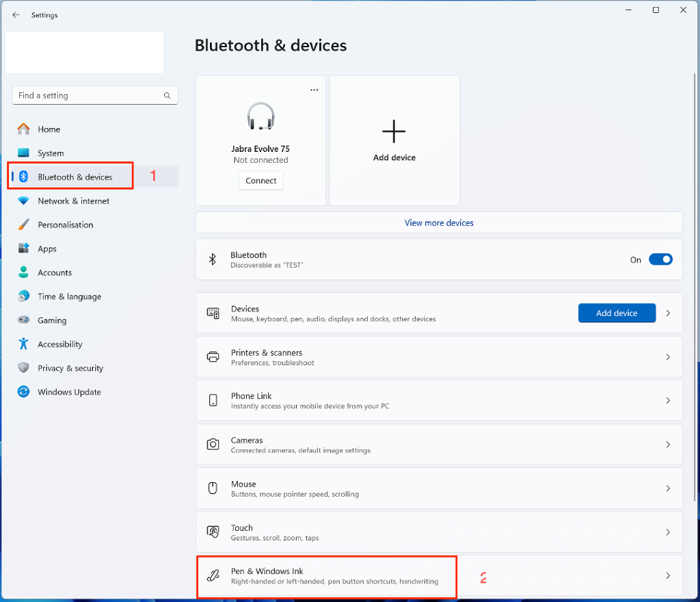
Task: Click the Privacy & security shield icon
Action: coord(24,368)
